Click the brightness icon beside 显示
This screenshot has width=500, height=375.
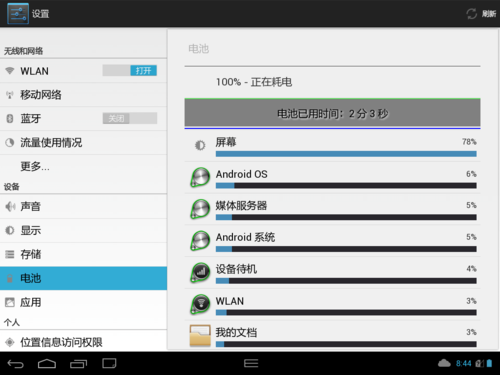tap(10, 230)
